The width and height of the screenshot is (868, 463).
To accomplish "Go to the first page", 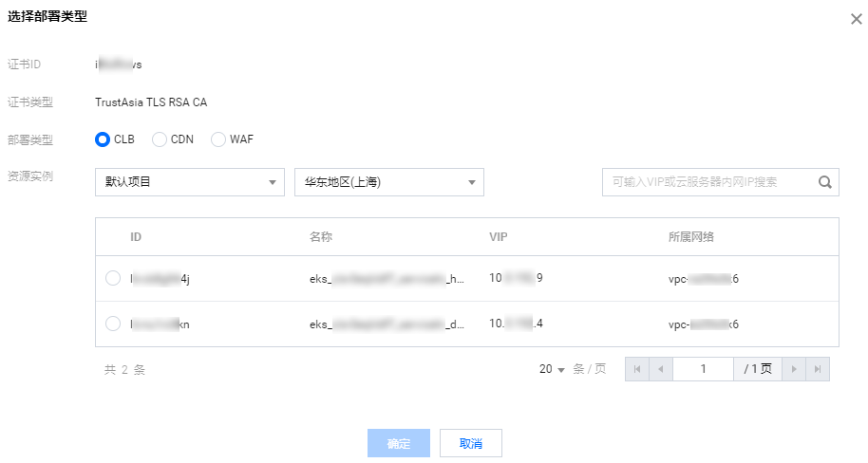I will click(636, 369).
